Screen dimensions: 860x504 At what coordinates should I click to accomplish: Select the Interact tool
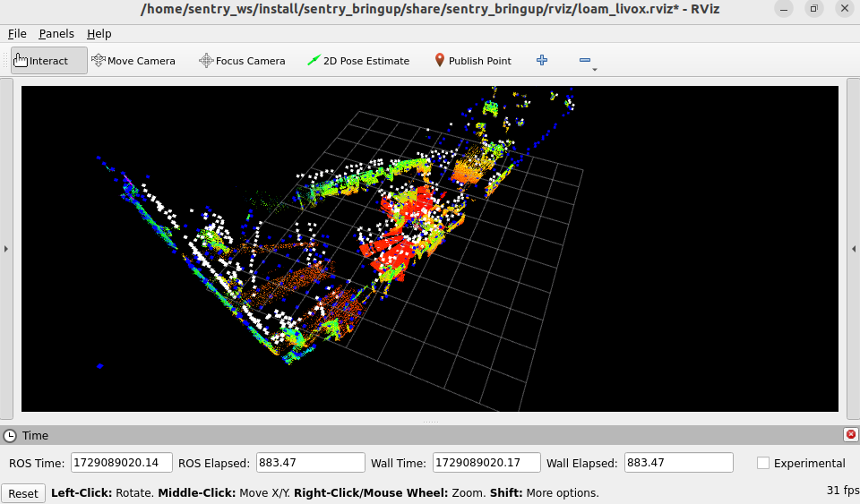[x=48, y=60]
